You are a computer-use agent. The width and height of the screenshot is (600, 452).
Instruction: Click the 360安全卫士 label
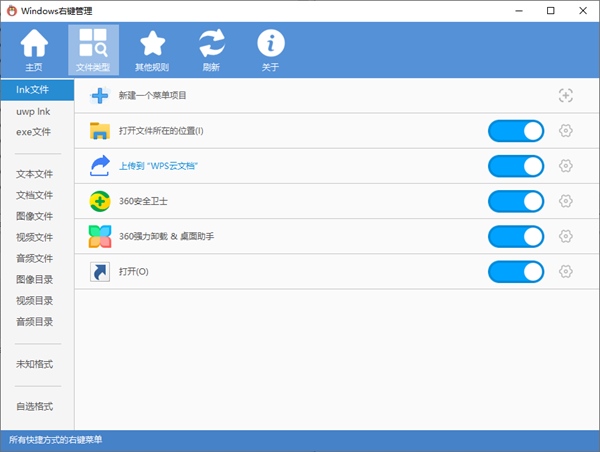[x=143, y=201]
